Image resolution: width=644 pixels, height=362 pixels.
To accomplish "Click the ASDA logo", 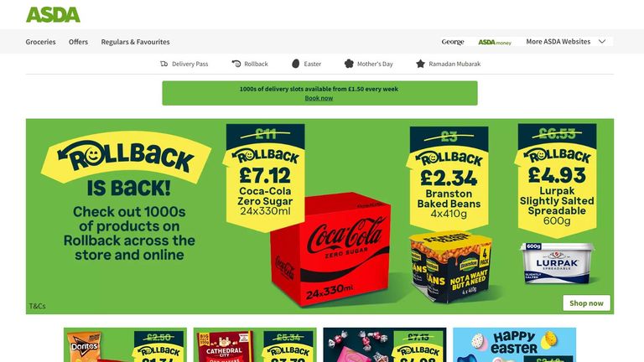I will click(x=53, y=15).
